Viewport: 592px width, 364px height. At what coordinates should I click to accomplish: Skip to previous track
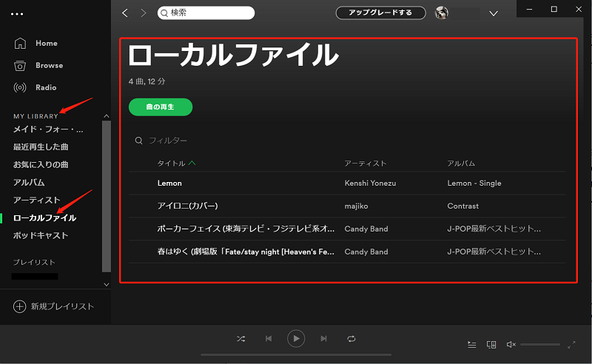click(x=269, y=339)
